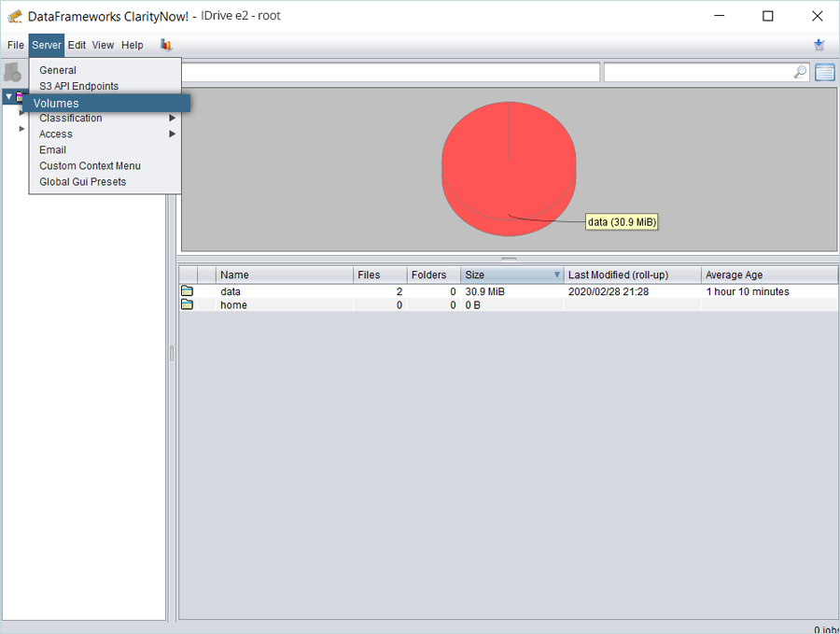Click the star download icon at top right

[819, 45]
